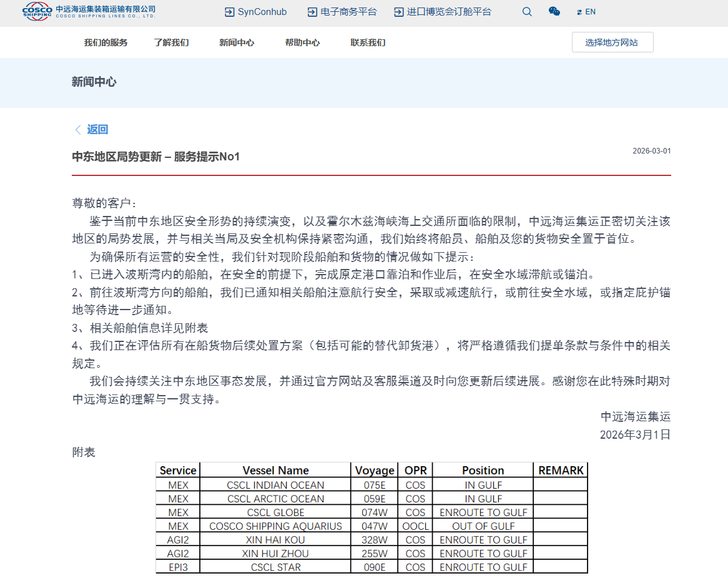Click voyage 074W cell
Screen dimensions: 728x586
[374, 512]
